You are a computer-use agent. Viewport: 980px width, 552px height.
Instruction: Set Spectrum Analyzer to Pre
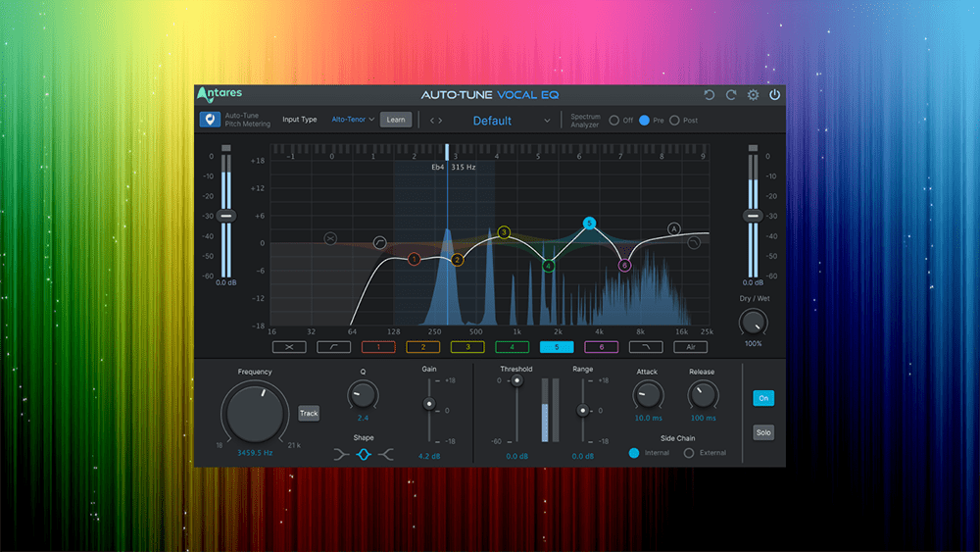(645, 120)
